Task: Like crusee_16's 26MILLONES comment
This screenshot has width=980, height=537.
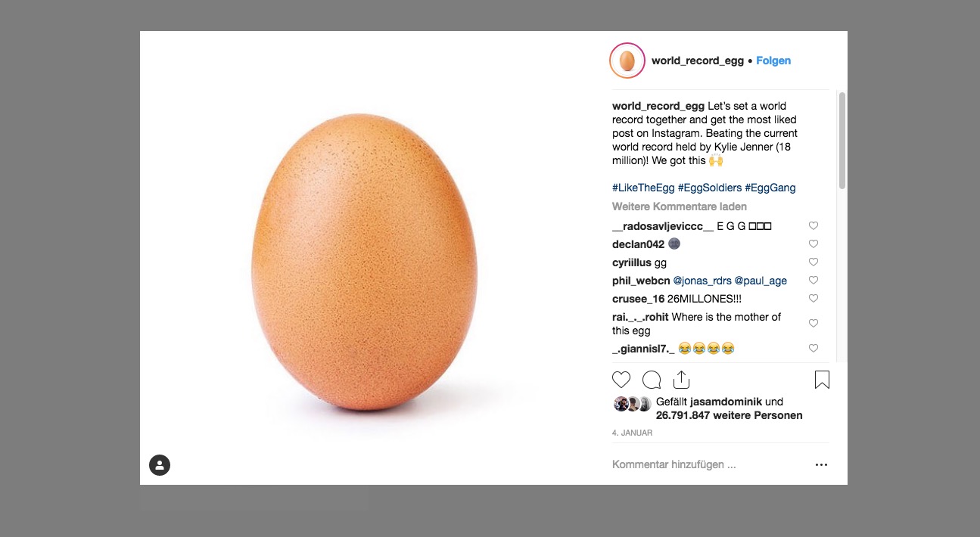Action: tap(814, 299)
